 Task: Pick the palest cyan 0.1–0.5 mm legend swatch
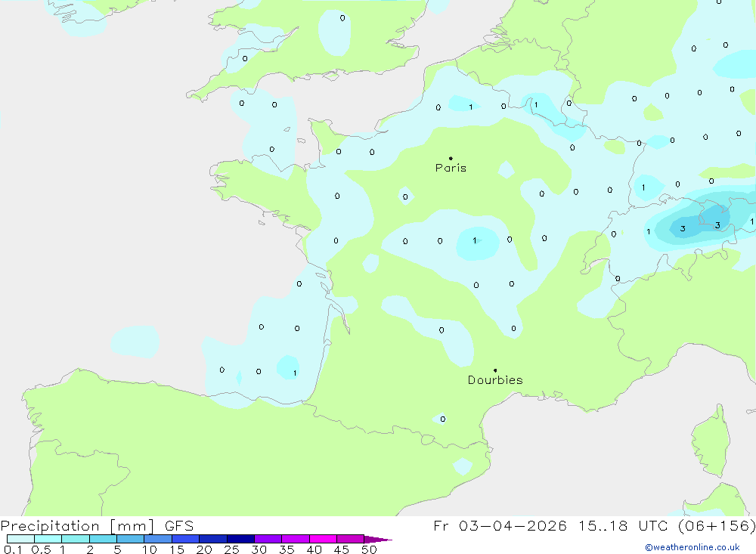tap(20, 539)
